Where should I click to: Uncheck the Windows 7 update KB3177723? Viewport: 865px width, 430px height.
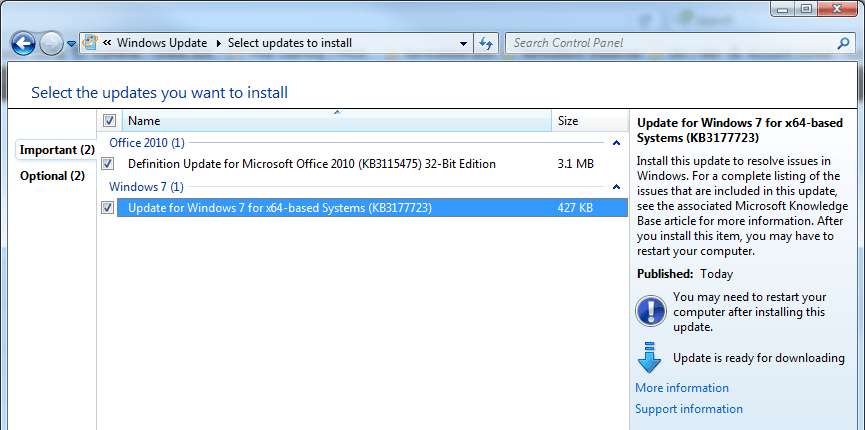click(x=107, y=208)
